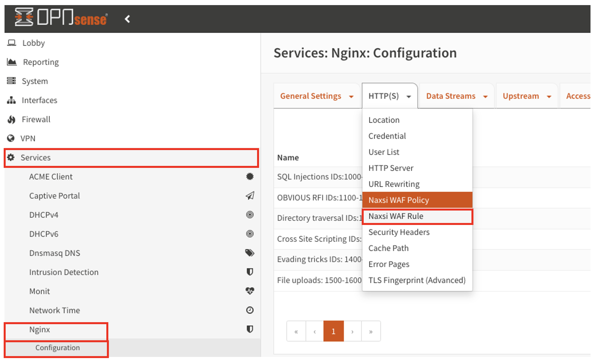Collapse sidebar with the chevron arrow
The width and height of the screenshot is (612, 364).
pyautogui.click(x=128, y=19)
